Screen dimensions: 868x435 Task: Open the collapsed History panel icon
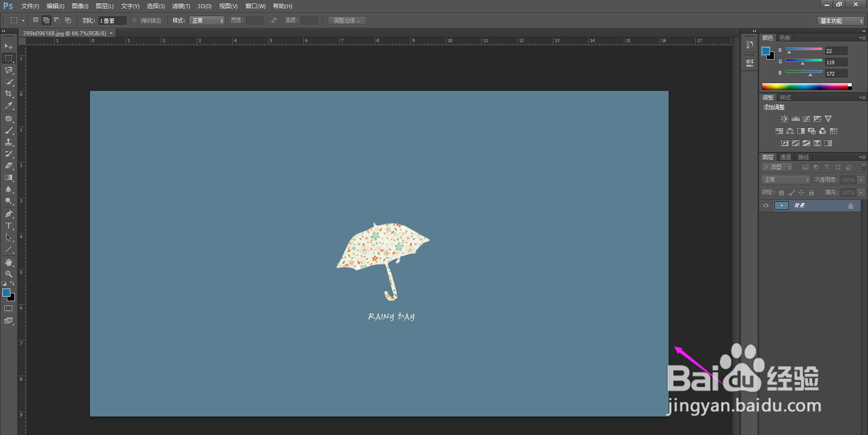tap(750, 44)
